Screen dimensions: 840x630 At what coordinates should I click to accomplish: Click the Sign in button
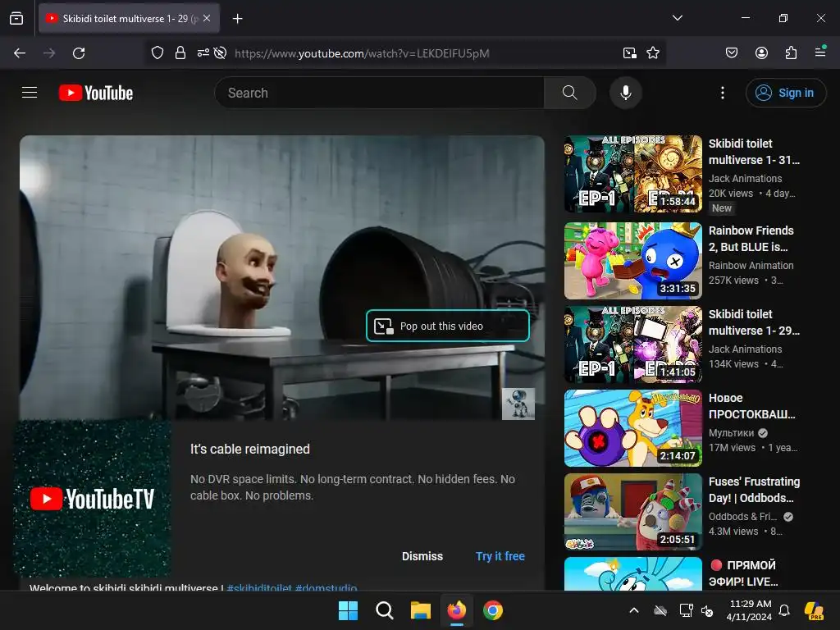coord(785,93)
